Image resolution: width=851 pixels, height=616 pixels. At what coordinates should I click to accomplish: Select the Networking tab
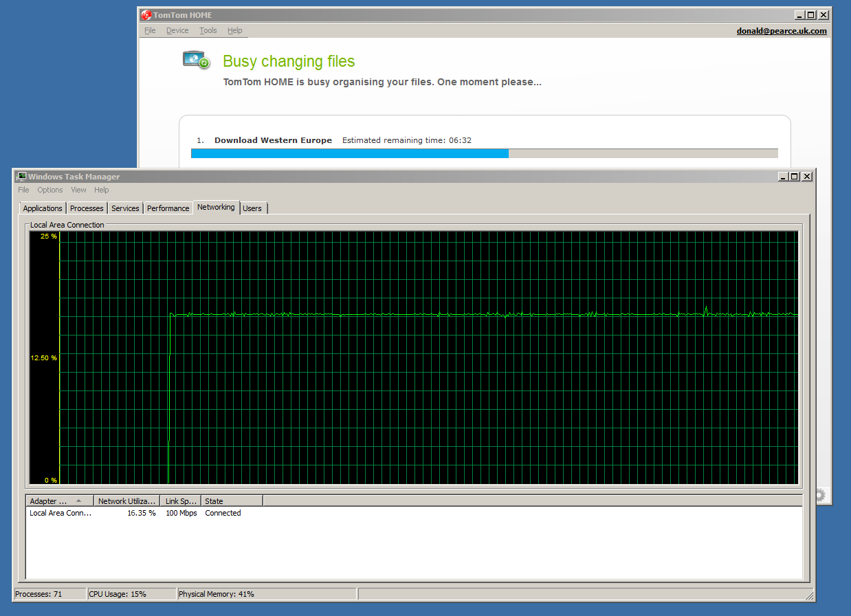[x=216, y=207]
